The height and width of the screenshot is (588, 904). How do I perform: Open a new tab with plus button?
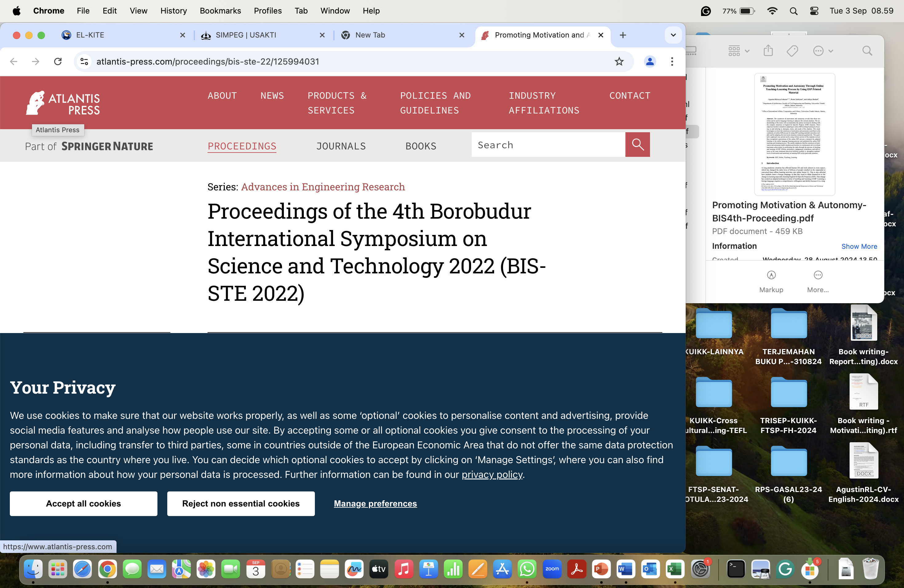pos(623,35)
